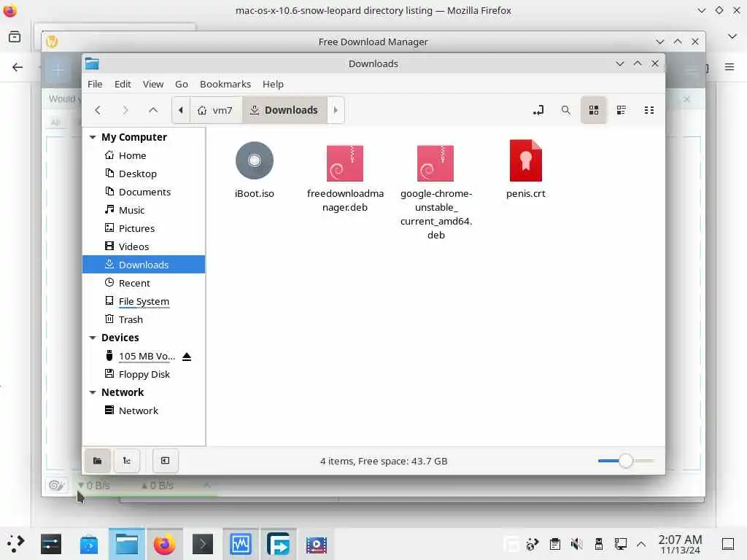This screenshot has height=560, width=747.
Task: Open the video editor taskbar icon
Action: (317, 544)
